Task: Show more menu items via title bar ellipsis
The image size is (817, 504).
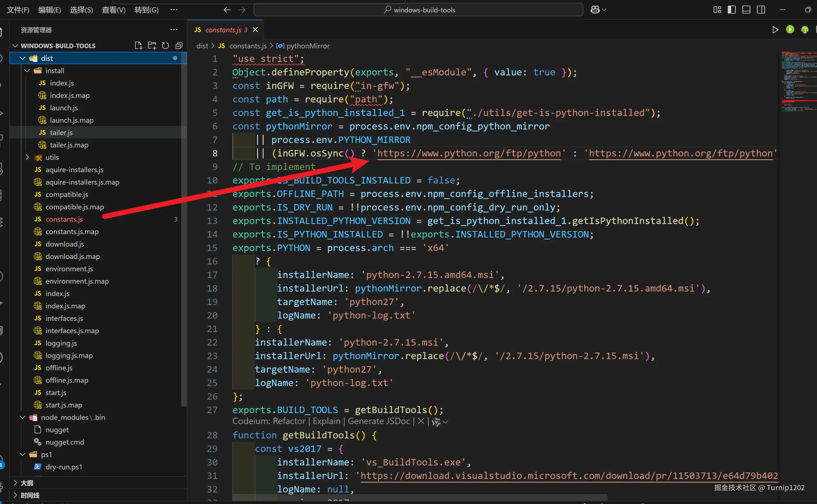Action: tap(174, 10)
